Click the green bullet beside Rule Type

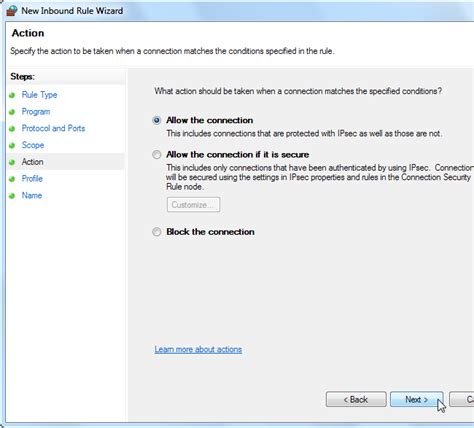[12, 95]
